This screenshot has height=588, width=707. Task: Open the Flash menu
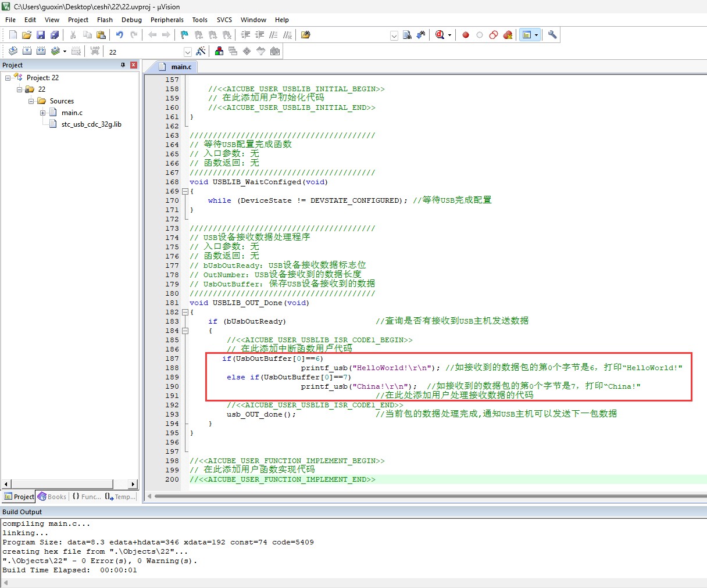pos(105,20)
